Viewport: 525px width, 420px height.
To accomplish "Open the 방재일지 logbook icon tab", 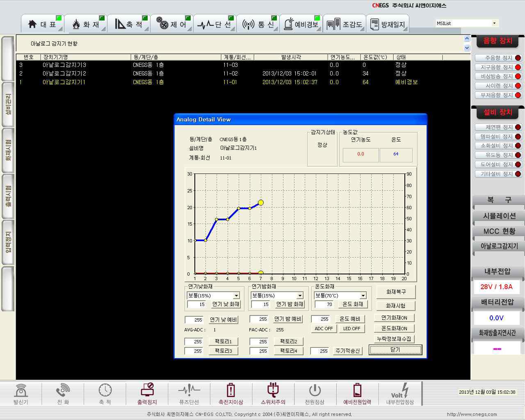I will [387, 24].
